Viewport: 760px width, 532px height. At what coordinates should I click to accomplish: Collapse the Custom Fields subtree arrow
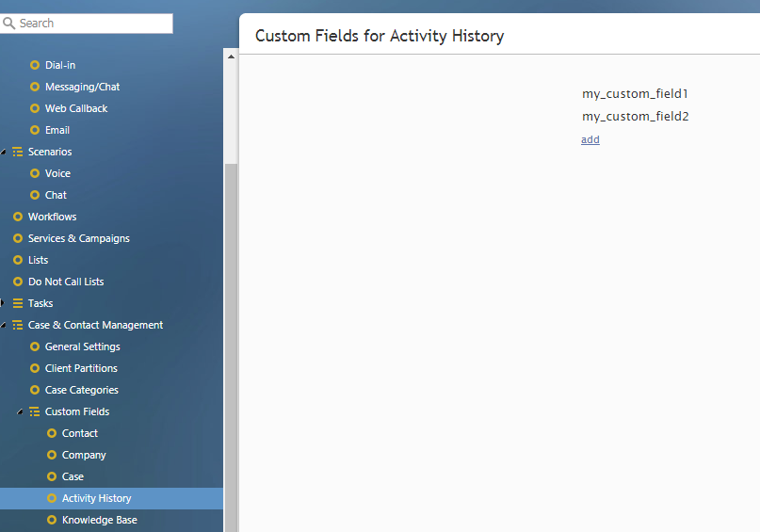[20, 411]
